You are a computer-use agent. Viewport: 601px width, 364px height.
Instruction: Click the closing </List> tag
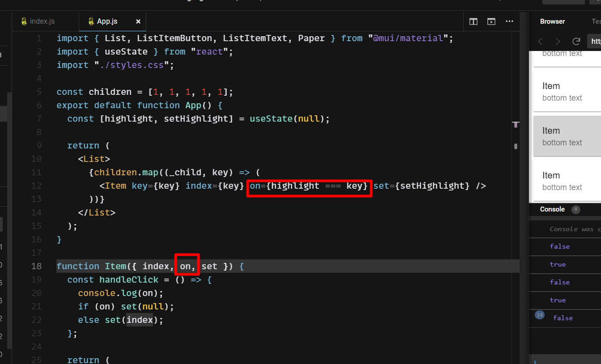pyautogui.click(x=97, y=212)
